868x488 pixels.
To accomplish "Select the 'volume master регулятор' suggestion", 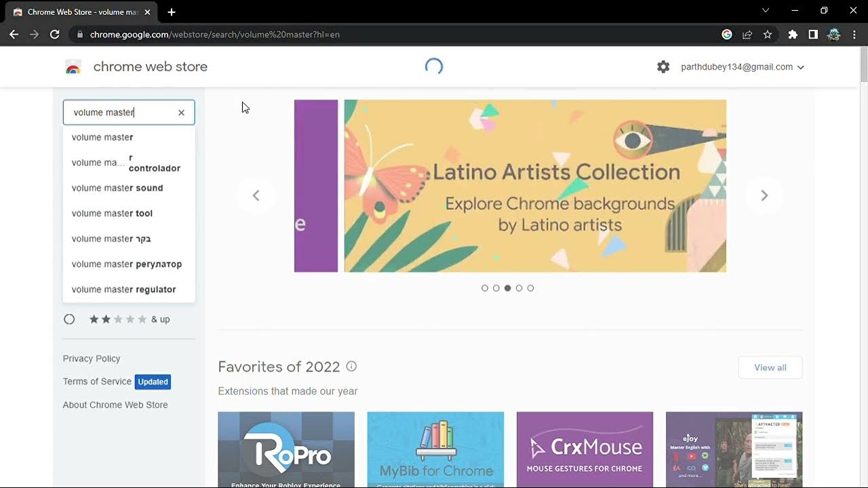I will [129, 264].
